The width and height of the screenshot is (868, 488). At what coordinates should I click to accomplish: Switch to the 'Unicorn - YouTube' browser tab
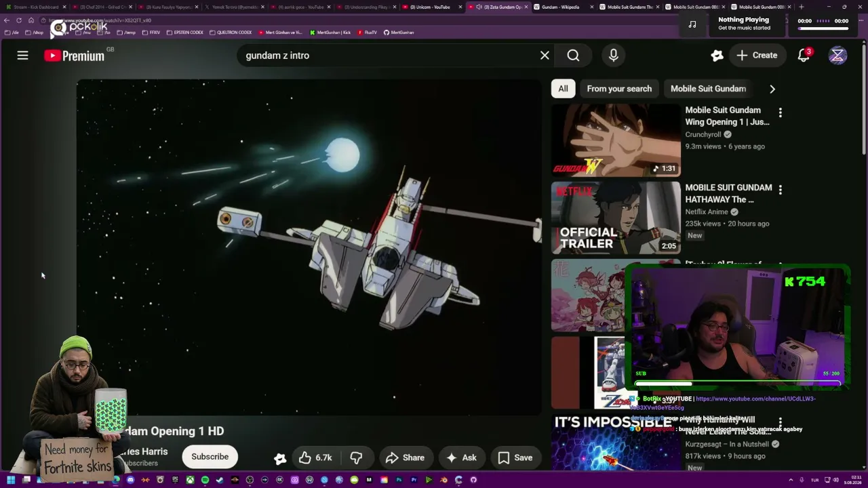click(431, 7)
